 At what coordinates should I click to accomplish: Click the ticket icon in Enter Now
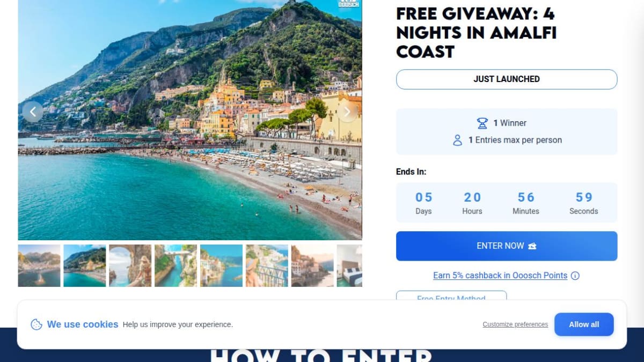tap(532, 246)
